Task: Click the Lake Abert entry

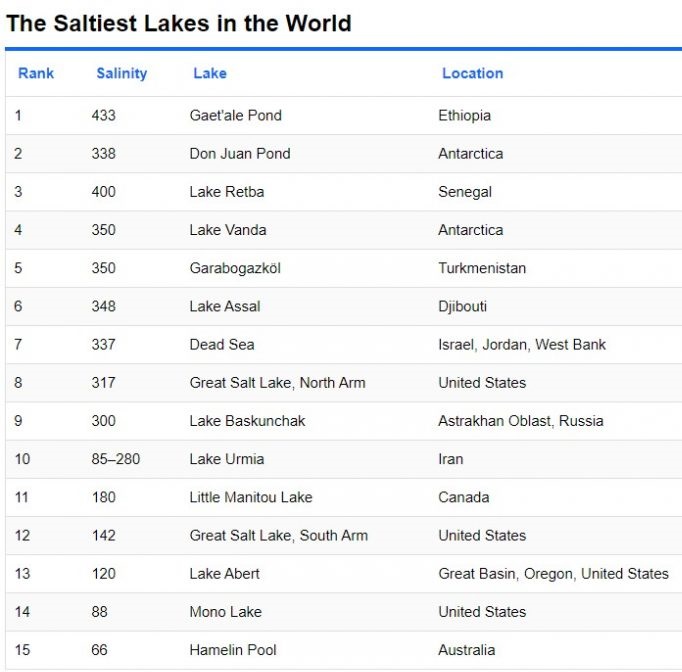Action: point(224,574)
